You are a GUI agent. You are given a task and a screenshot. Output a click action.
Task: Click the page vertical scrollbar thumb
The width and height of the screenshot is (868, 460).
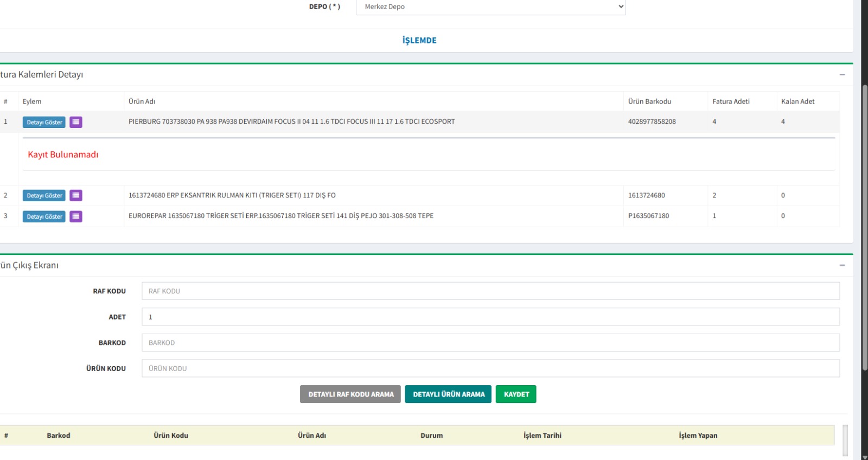tap(865, 228)
